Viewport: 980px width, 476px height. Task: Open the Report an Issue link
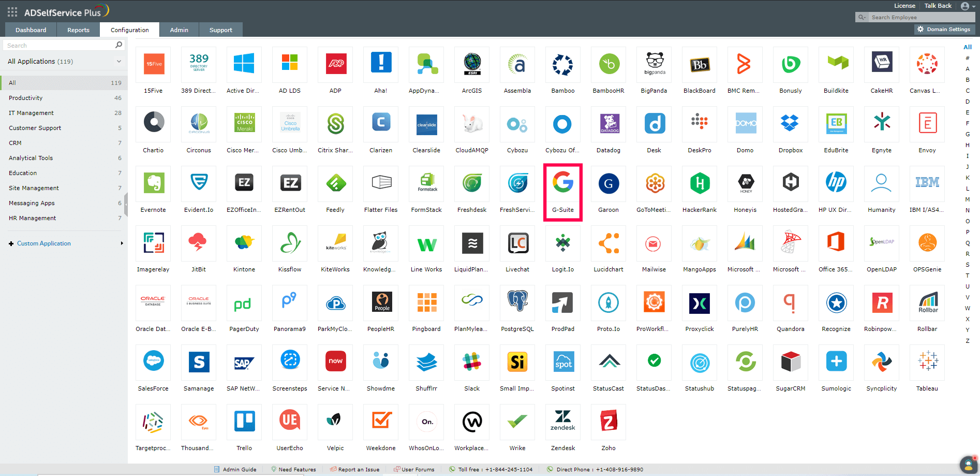coord(355,469)
